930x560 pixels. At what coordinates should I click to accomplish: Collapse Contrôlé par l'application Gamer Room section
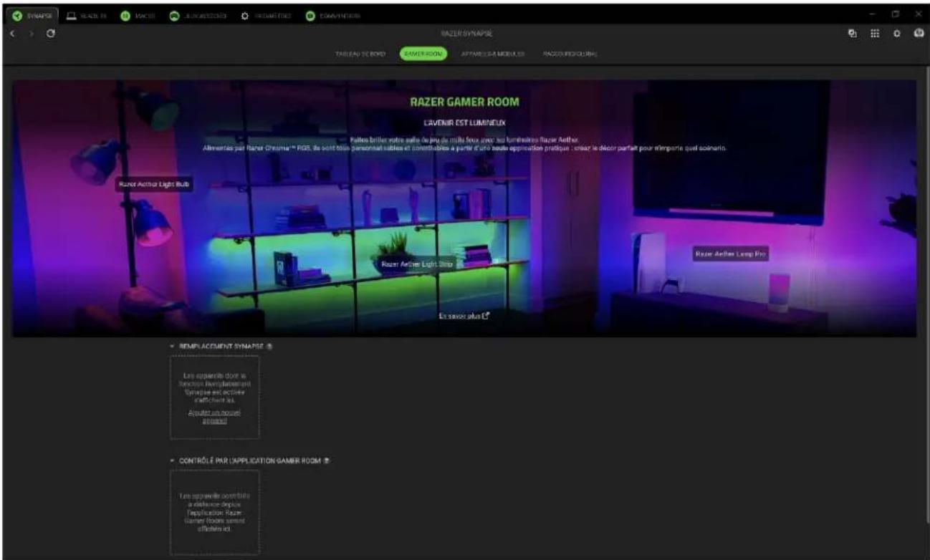click(x=173, y=460)
